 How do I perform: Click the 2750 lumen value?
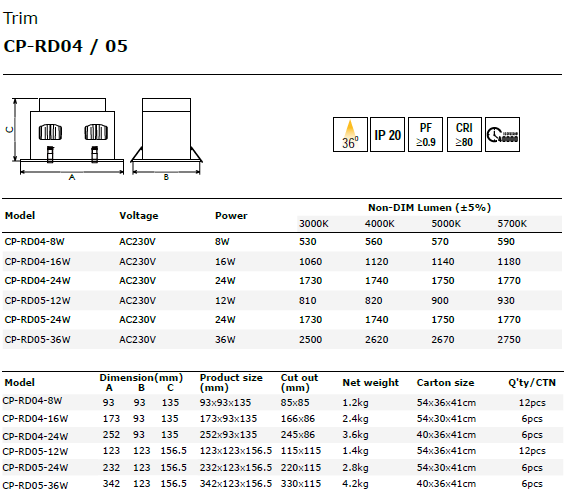tap(509, 339)
